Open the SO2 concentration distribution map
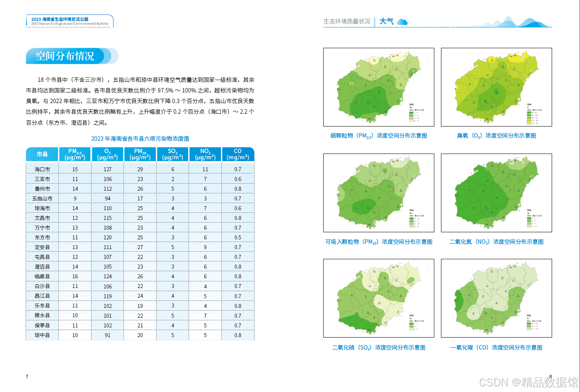Screen dimensions: 580x392 [x=379, y=298]
